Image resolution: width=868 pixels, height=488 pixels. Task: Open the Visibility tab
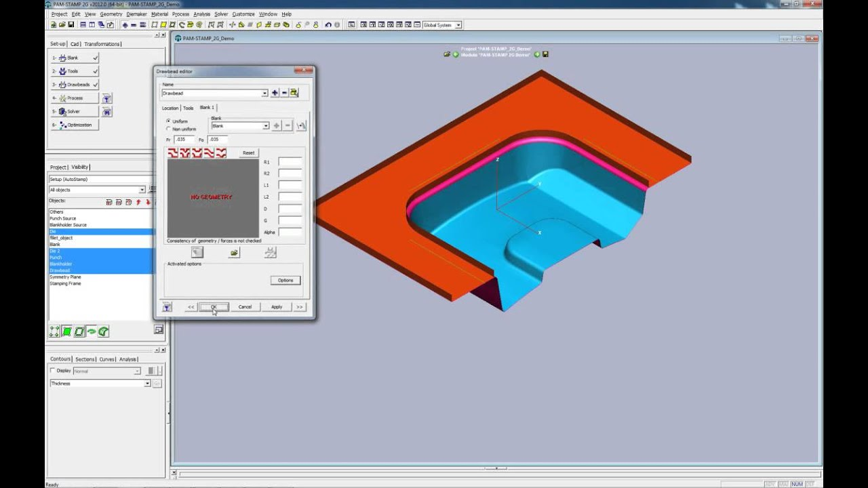point(80,167)
